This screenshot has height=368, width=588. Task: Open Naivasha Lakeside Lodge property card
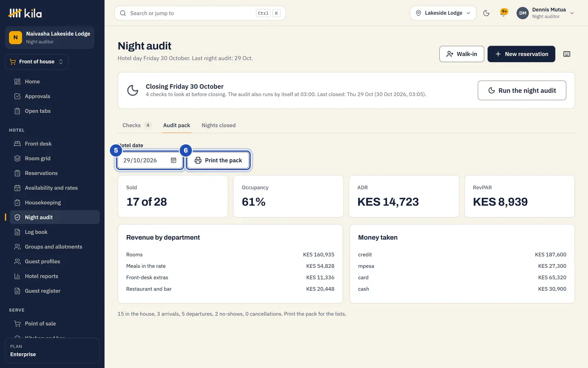(x=49, y=38)
